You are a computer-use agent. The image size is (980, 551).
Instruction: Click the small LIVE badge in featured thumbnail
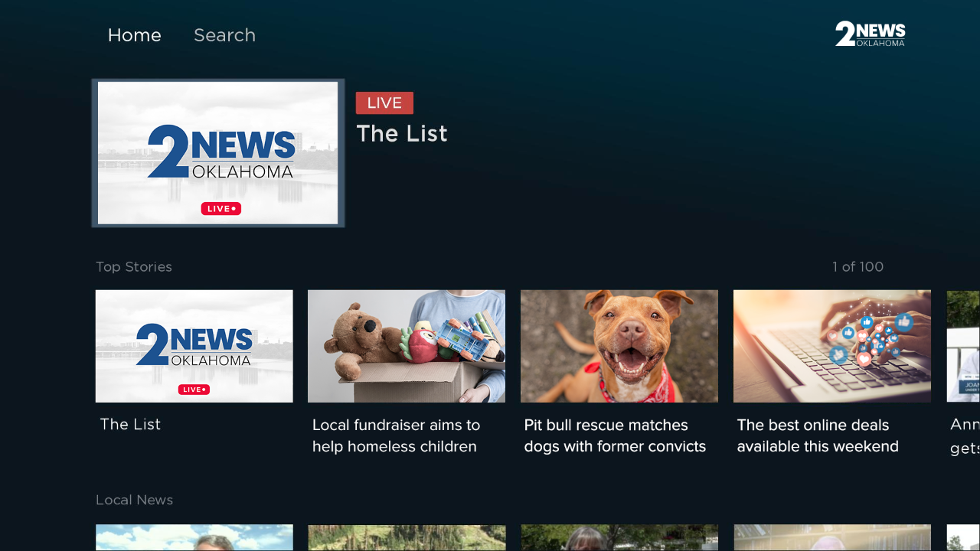coord(221,209)
